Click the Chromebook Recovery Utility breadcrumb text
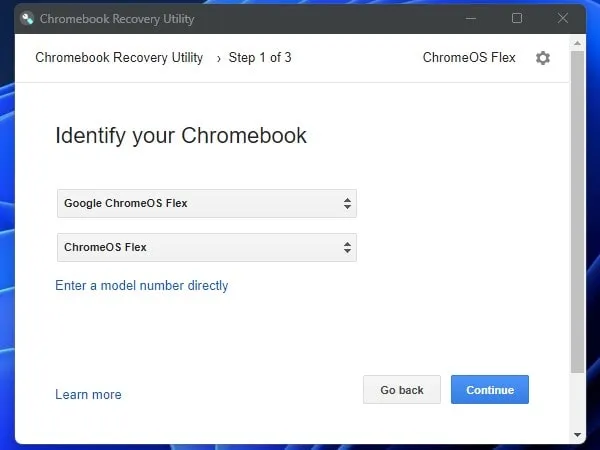 [119, 57]
